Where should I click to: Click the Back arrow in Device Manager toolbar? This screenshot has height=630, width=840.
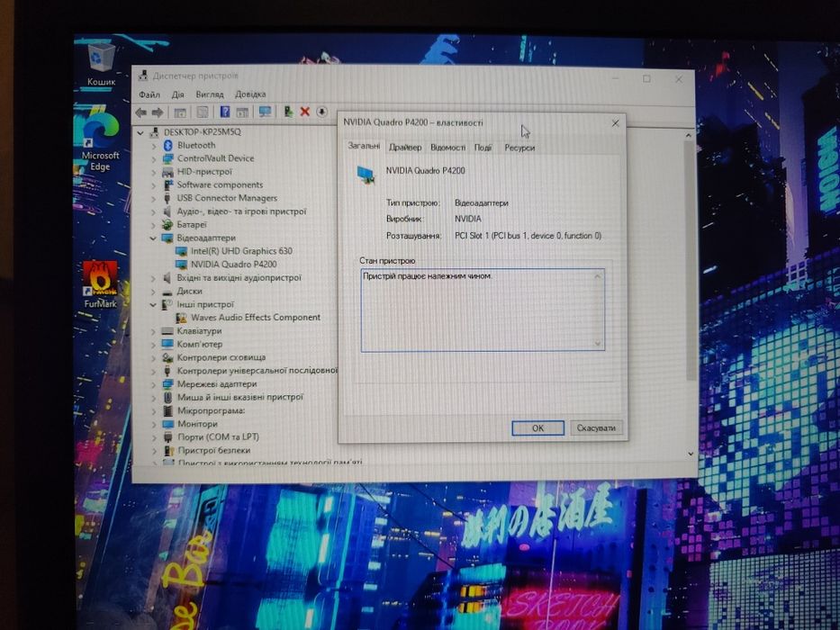pos(140,112)
